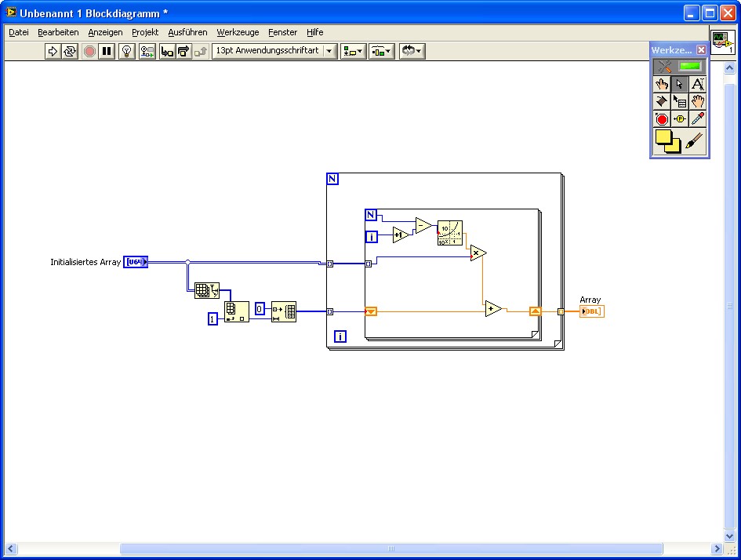Select the Array DBL indicator terminal

[592, 311]
